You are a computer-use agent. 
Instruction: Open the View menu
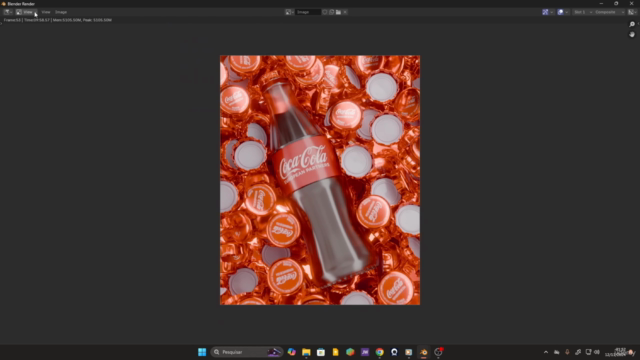tap(46, 12)
